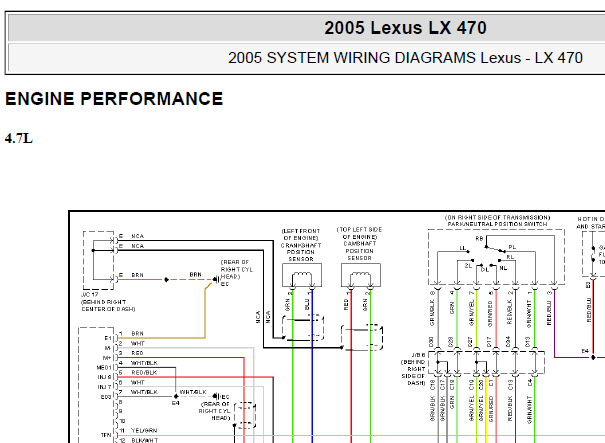Image resolution: width=605 pixels, height=443 pixels.
Task: Click the 'TFN' terminal label
Action: 106,435
